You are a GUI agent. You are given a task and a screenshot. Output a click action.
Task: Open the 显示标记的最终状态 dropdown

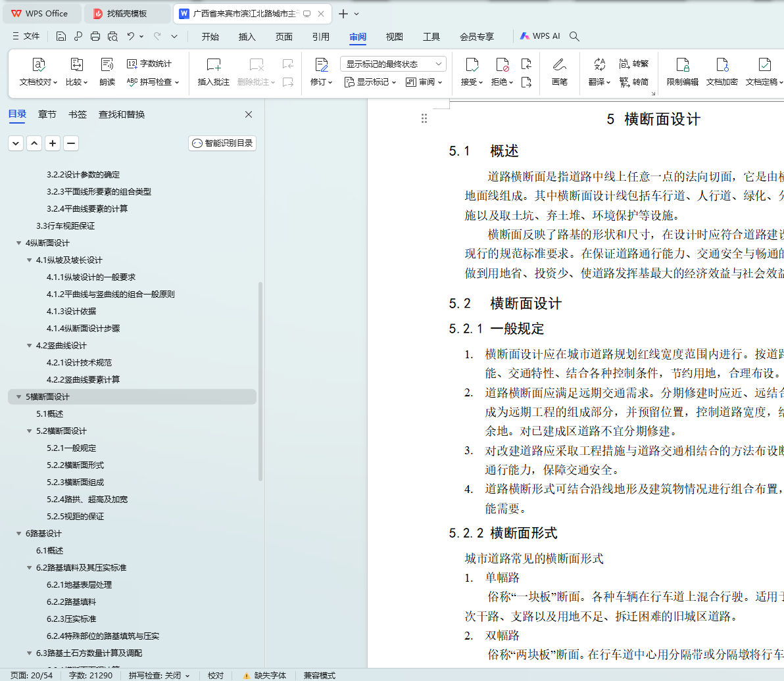(393, 64)
